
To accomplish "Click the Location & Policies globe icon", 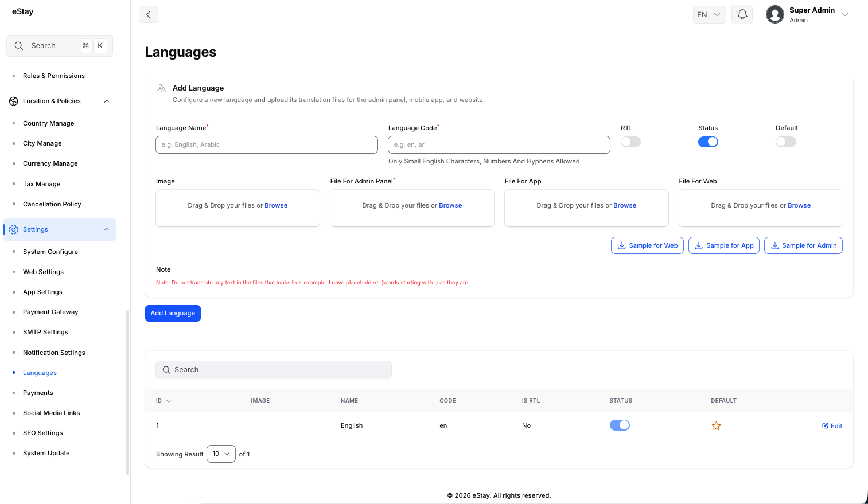I will coord(14,101).
